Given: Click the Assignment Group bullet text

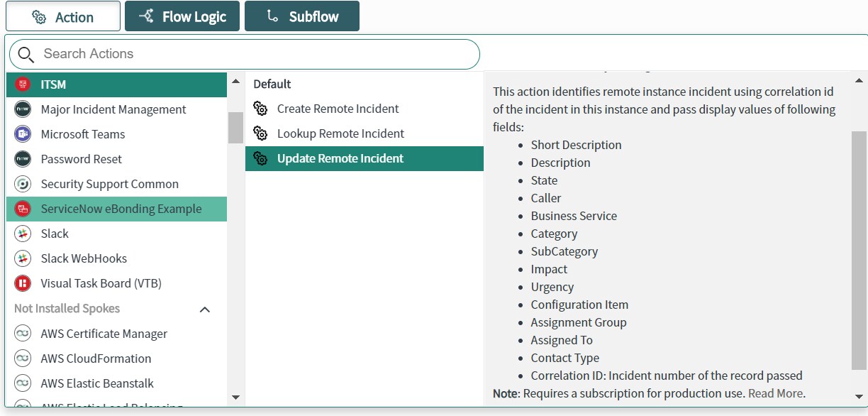Looking at the screenshot, I should (x=579, y=322).
